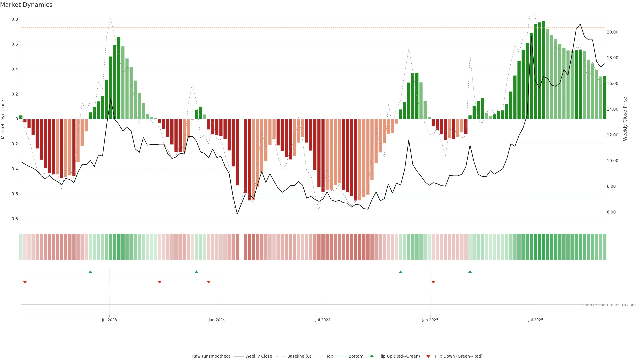
Task: Click the Flip Down red triangle legend icon
Action: pos(428,356)
